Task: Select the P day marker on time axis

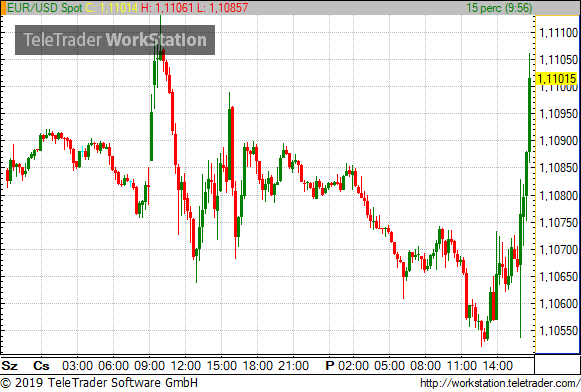Action: [330, 366]
